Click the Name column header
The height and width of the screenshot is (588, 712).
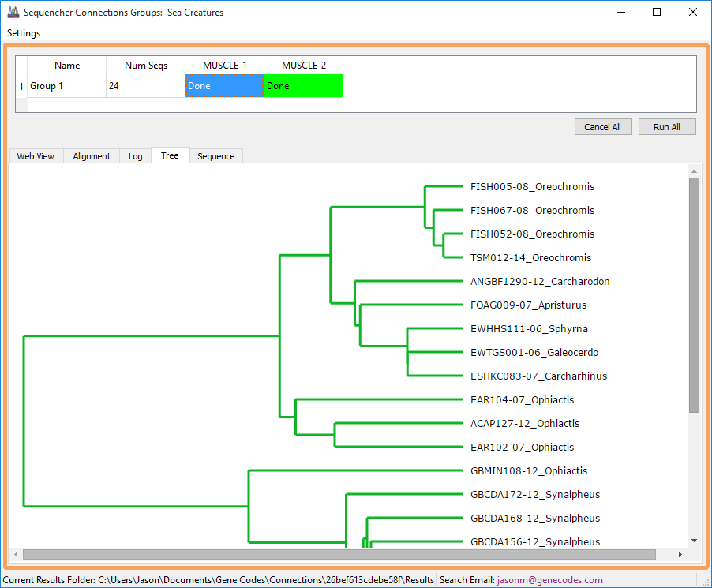[67, 66]
